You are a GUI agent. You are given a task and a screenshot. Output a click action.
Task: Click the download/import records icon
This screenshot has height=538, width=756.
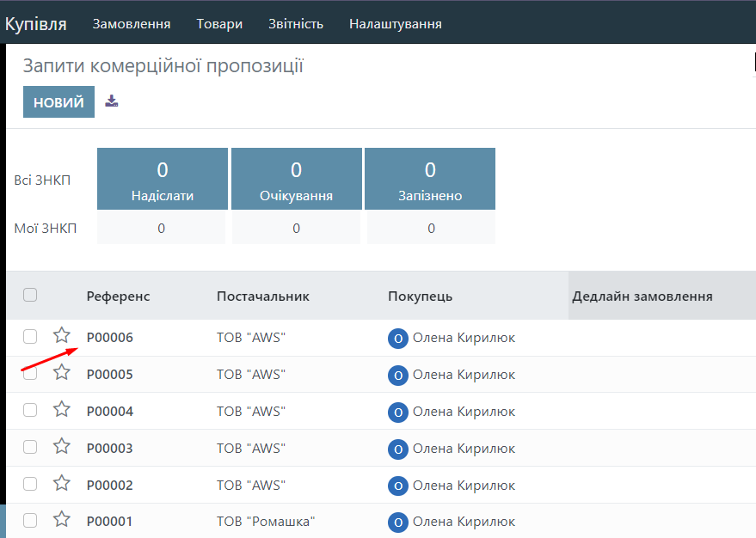coord(112,101)
